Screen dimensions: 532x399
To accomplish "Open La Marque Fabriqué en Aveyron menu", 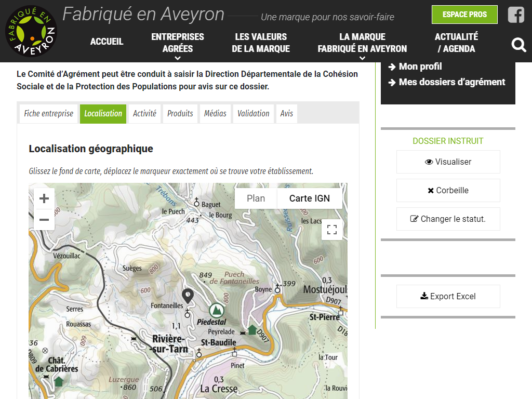I will coord(362,43).
